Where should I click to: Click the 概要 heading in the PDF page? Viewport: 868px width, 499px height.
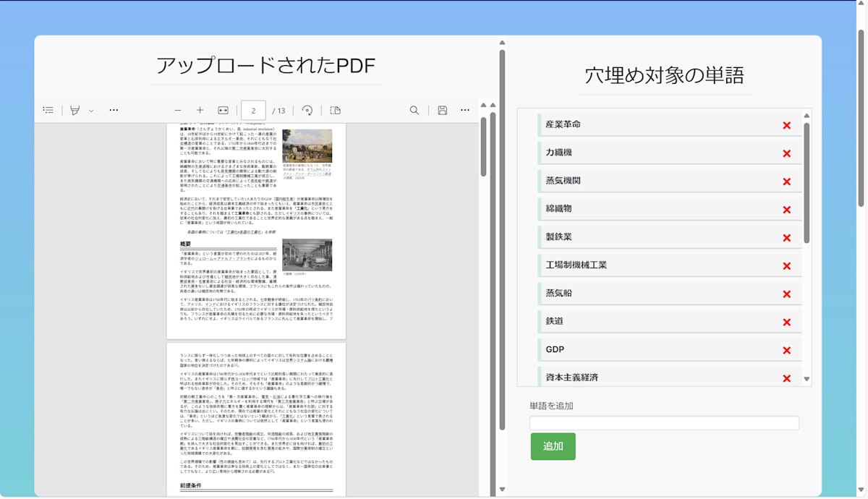pyautogui.click(x=186, y=244)
